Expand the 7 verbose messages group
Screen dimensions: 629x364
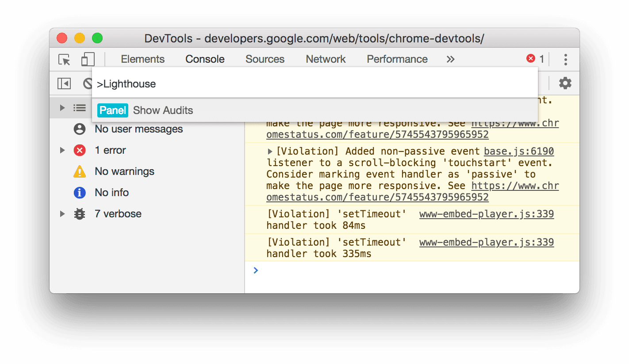[62, 214]
